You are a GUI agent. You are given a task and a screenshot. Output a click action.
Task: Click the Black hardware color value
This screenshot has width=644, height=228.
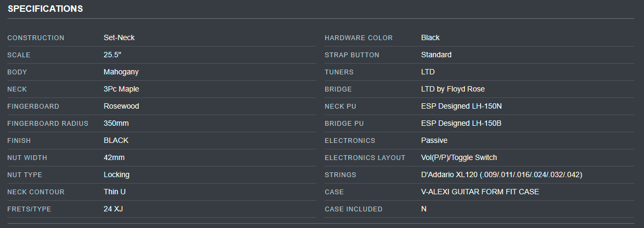tap(430, 37)
